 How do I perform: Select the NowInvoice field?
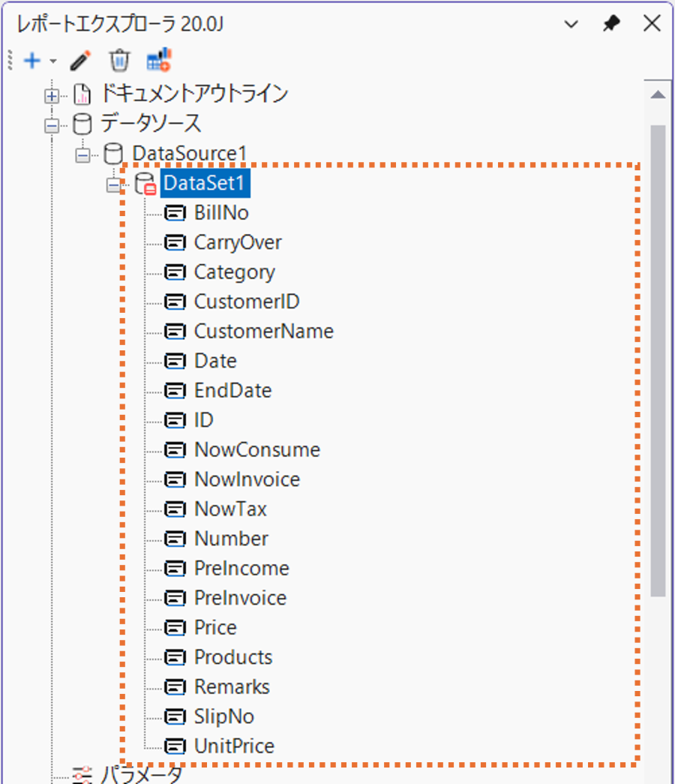coord(247,479)
